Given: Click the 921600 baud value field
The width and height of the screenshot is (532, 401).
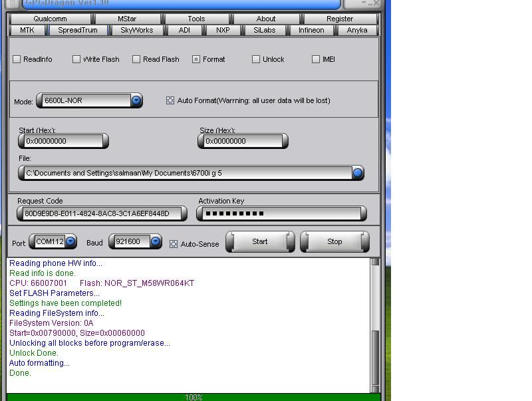Looking at the screenshot, I should point(132,241).
